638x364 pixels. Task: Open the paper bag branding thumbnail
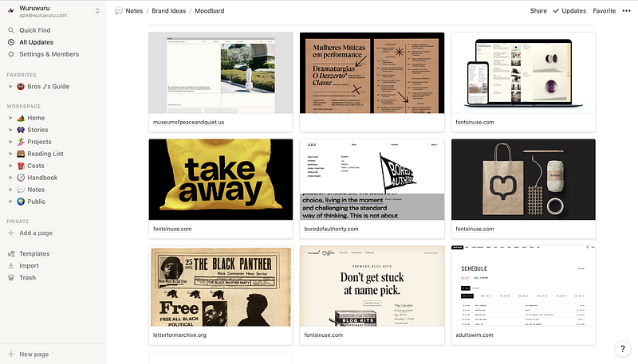click(523, 179)
